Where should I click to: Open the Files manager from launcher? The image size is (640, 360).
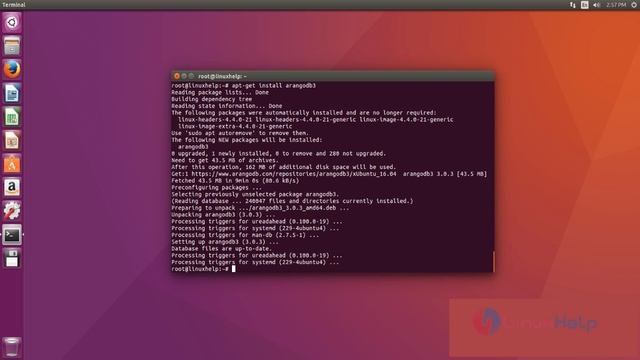(x=12, y=46)
